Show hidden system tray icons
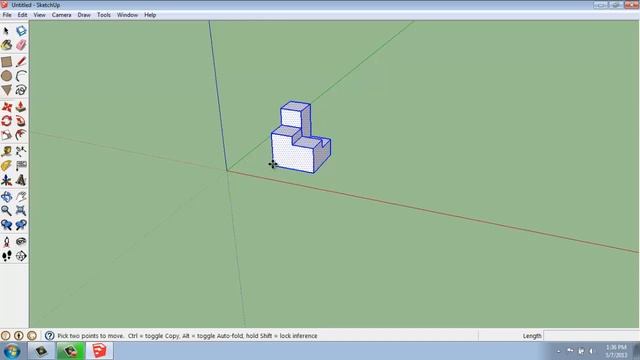 (559, 351)
